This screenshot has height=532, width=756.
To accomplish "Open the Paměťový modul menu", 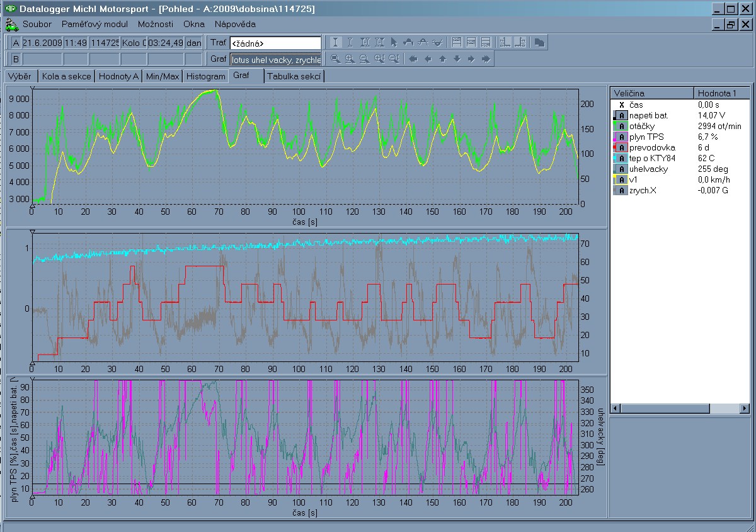I will point(94,25).
